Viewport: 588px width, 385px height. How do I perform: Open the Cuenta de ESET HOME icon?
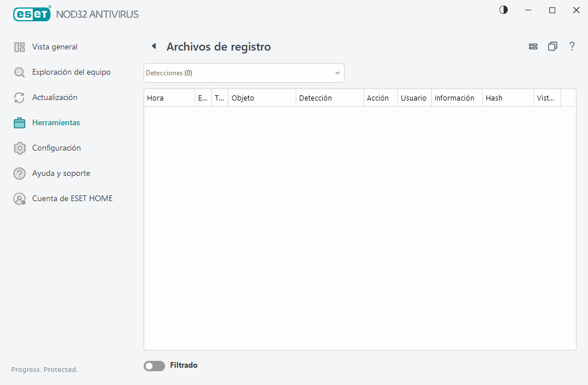(x=20, y=198)
